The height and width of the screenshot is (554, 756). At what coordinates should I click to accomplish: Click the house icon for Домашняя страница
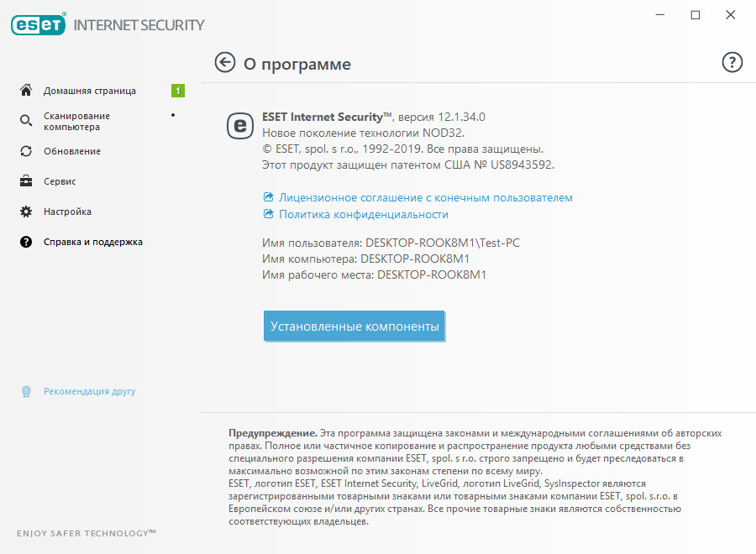pyautogui.click(x=26, y=91)
